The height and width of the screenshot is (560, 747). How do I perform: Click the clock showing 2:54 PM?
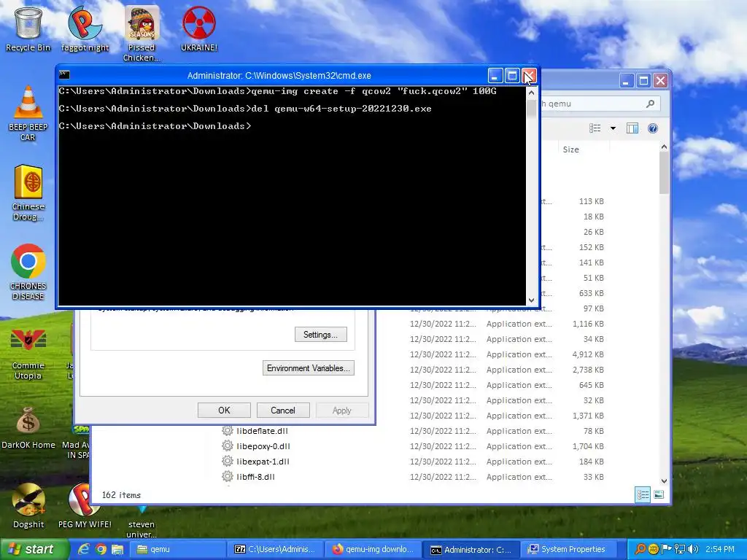pos(720,549)
